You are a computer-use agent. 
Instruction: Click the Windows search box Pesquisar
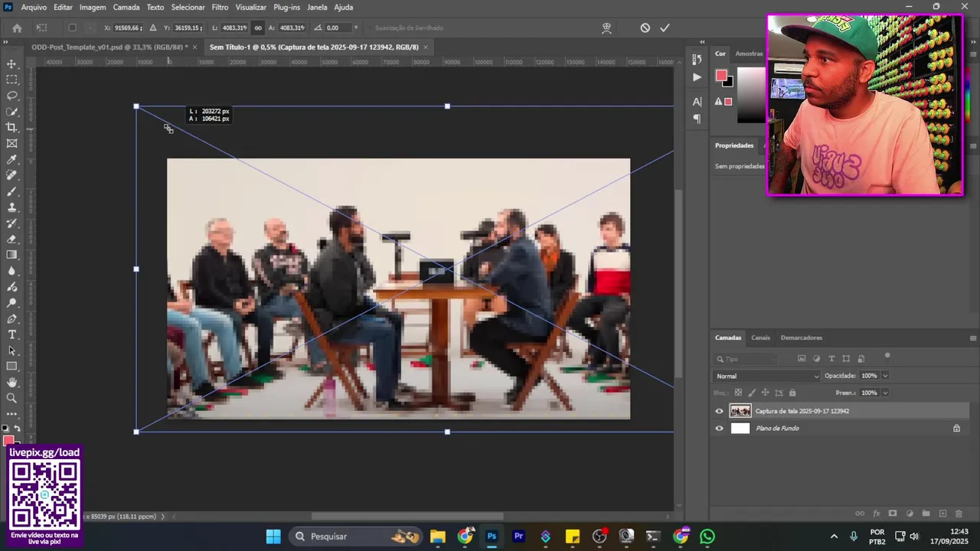point(359,536)
